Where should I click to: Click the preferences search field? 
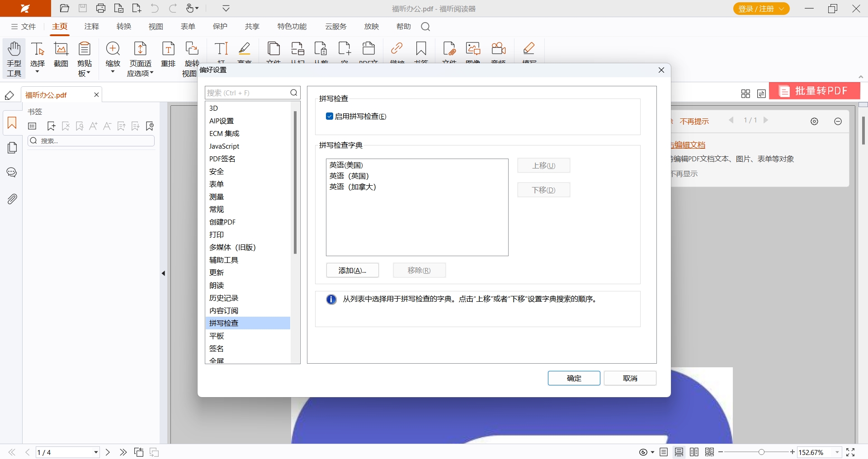tap(247, 93)
